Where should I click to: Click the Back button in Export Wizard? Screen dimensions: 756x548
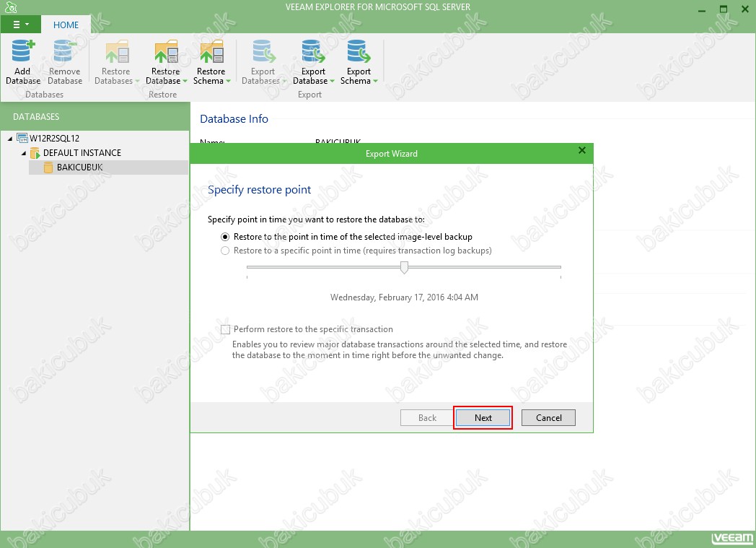click(427, 418)
